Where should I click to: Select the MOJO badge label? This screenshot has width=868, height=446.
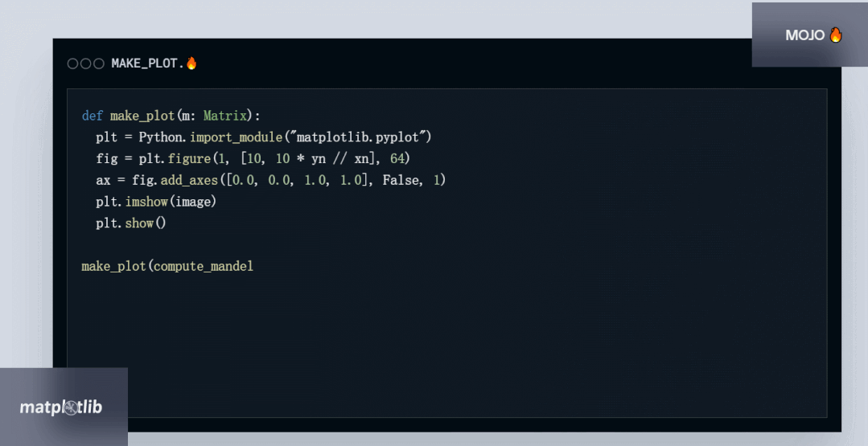pos(805,35)
